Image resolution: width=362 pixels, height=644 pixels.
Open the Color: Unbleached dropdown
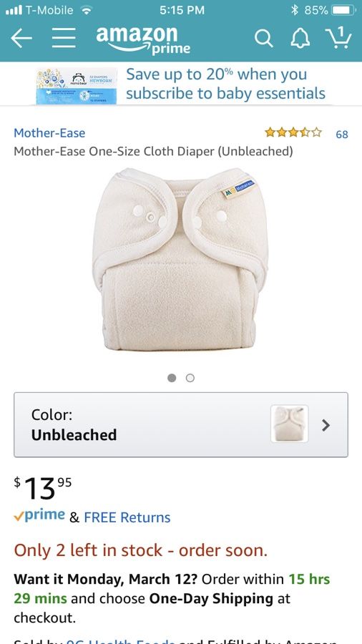tap(181, 424)
